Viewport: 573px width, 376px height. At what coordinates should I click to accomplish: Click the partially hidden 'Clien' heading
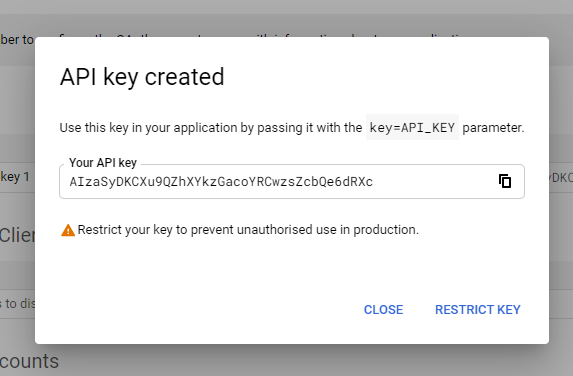pyautogui.click(x=17, y=235)
